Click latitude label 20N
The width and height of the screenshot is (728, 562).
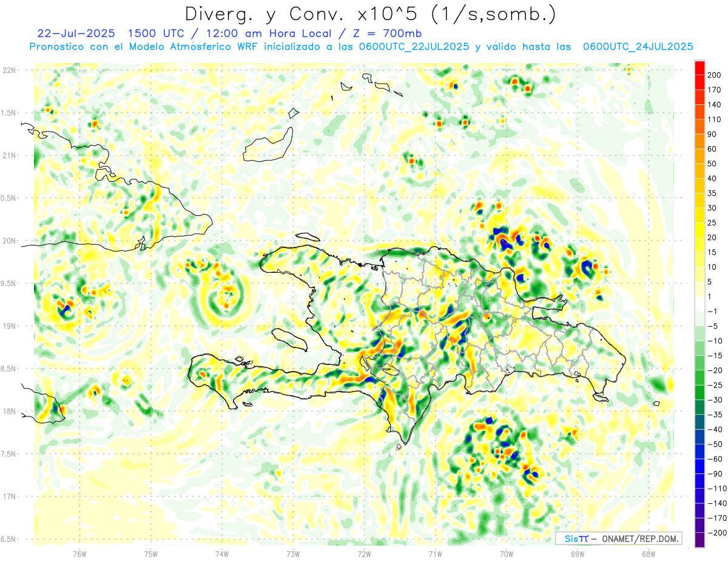pyautogui.click(x=8, y=241)
